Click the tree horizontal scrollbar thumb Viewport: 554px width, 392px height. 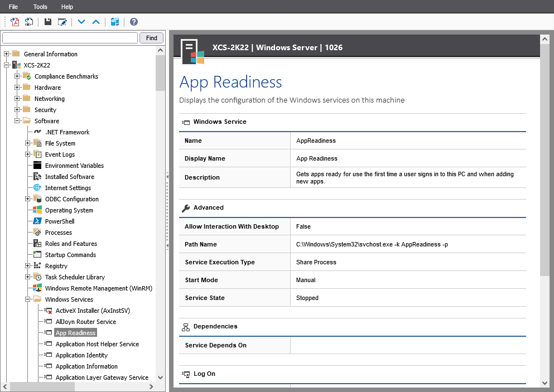coord(42,387)
